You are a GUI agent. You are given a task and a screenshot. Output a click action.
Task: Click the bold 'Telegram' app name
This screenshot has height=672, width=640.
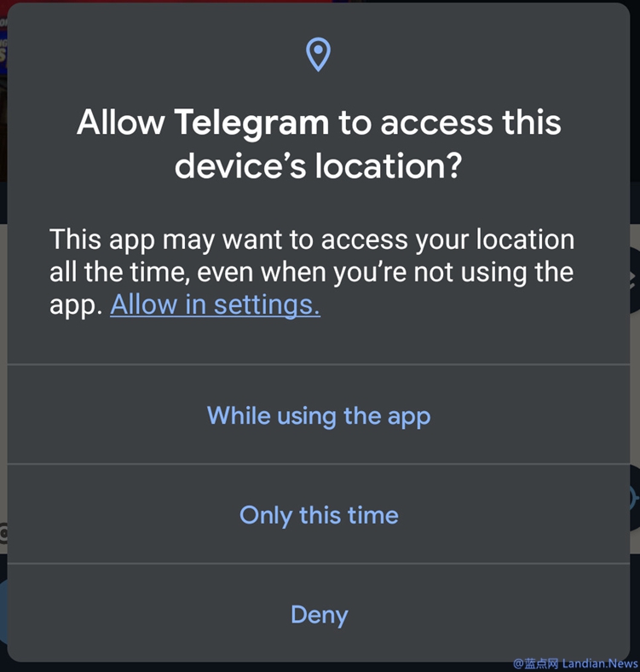tap(251, 123)
